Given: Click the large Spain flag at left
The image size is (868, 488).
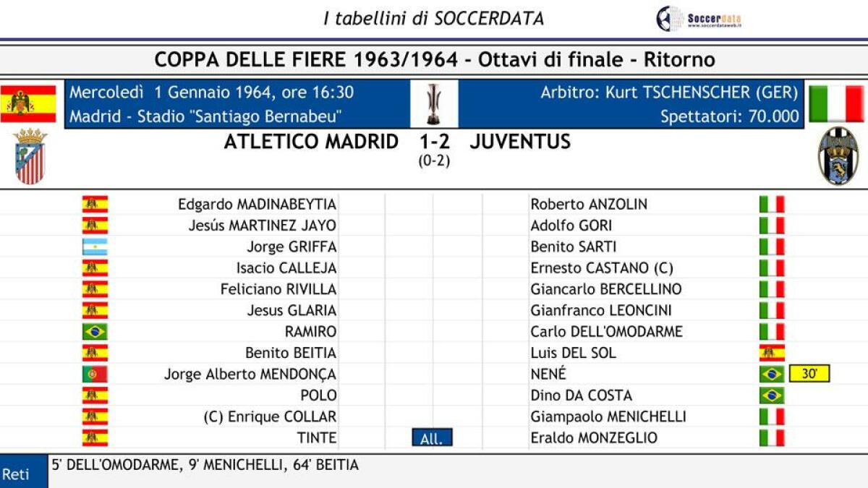Looking at the screenshot, I should (28, 103).
